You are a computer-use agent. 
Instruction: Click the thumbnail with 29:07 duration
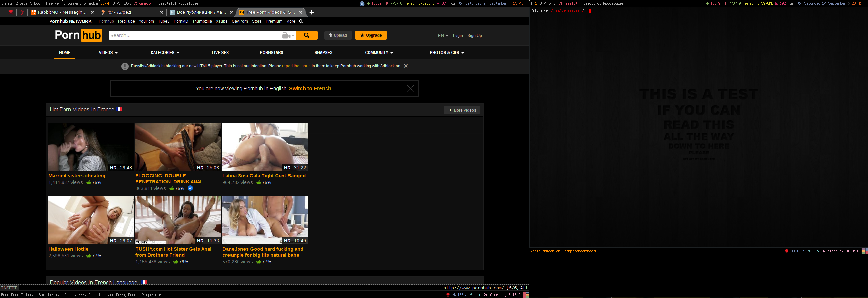pyautogui.click(x=91, y=220)
